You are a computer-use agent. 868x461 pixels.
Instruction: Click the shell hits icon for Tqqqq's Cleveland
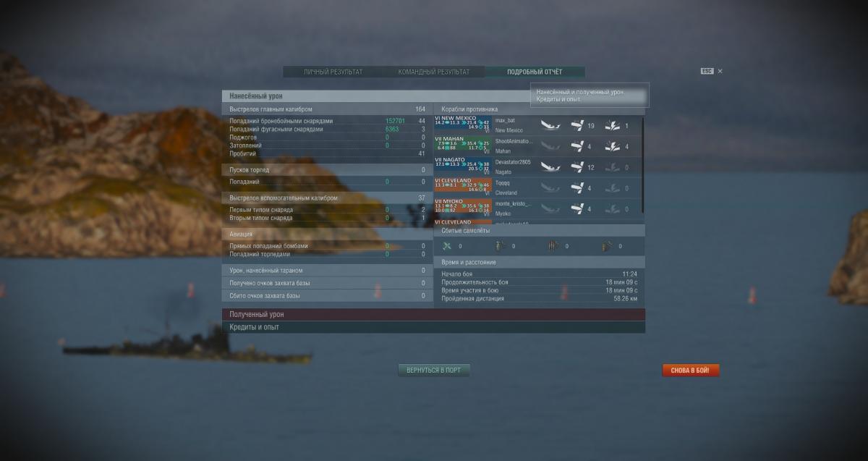click(x=577, y=188)
